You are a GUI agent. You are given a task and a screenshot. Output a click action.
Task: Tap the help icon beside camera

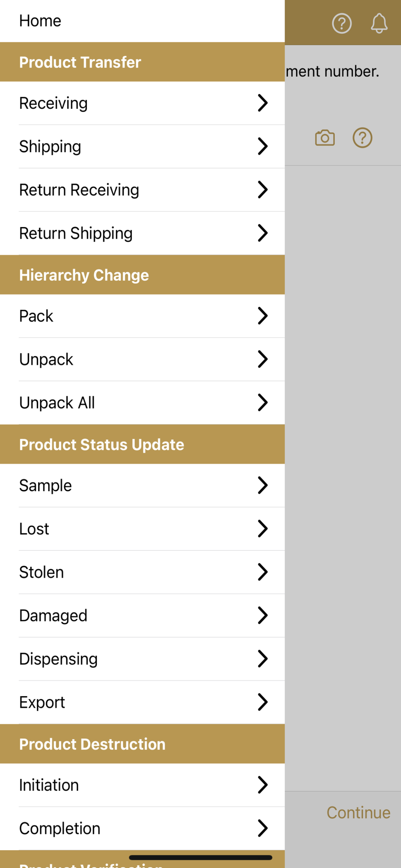(x=362, y=138)
